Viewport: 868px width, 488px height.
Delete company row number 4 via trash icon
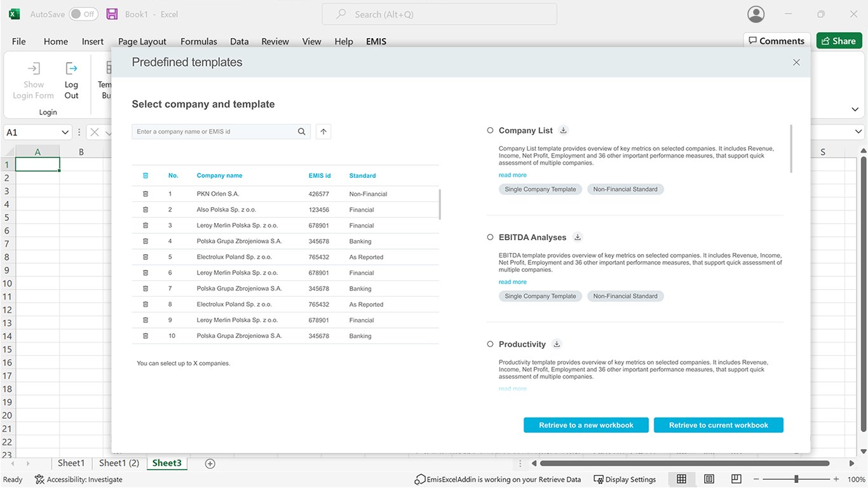146,241
